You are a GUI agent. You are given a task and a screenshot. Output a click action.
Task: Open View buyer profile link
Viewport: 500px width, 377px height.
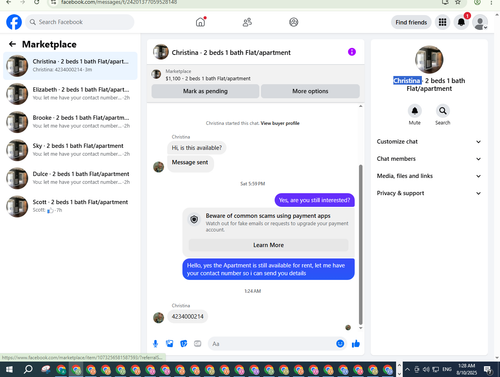[x=280, y=123]
